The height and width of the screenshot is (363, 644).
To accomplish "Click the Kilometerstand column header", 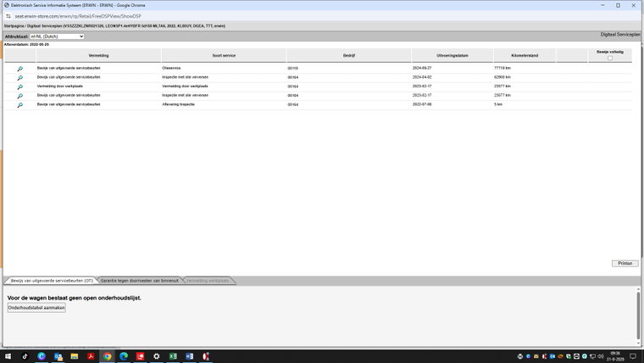I will 525,55.
